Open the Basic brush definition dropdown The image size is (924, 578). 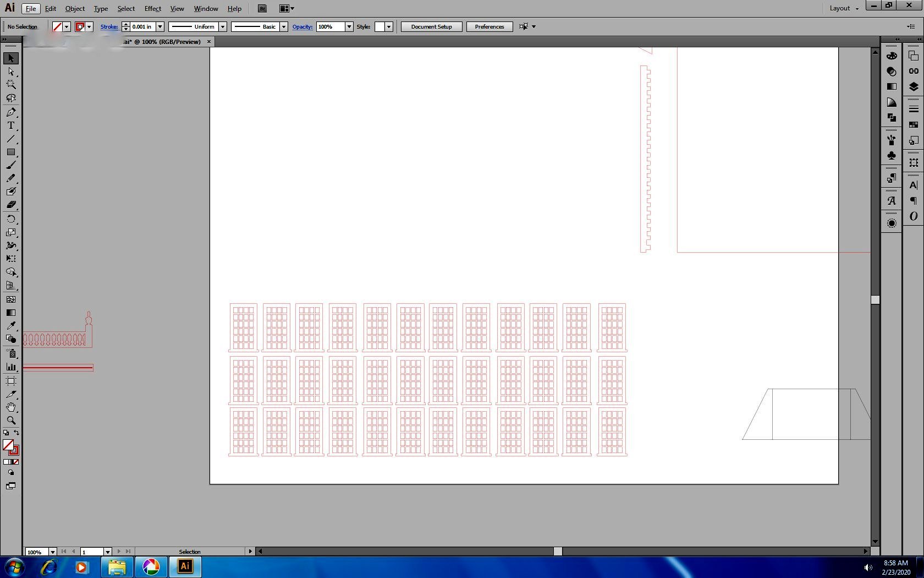284,26
